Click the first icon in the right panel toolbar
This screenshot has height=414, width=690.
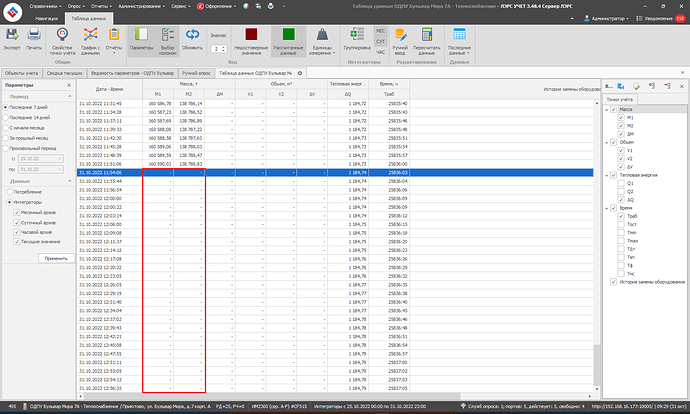[609, 86]
